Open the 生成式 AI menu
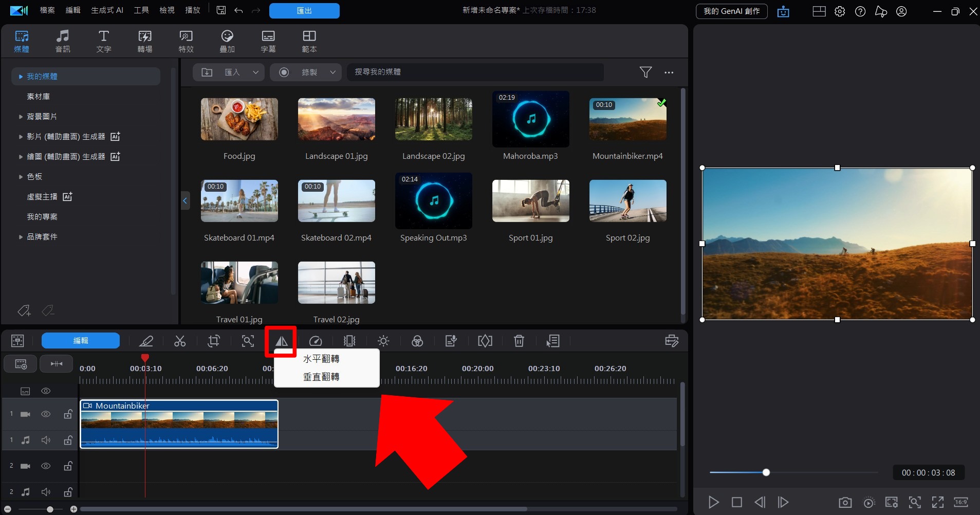The image size is (980, 515). pyautogui.click(x=107, y=10)
